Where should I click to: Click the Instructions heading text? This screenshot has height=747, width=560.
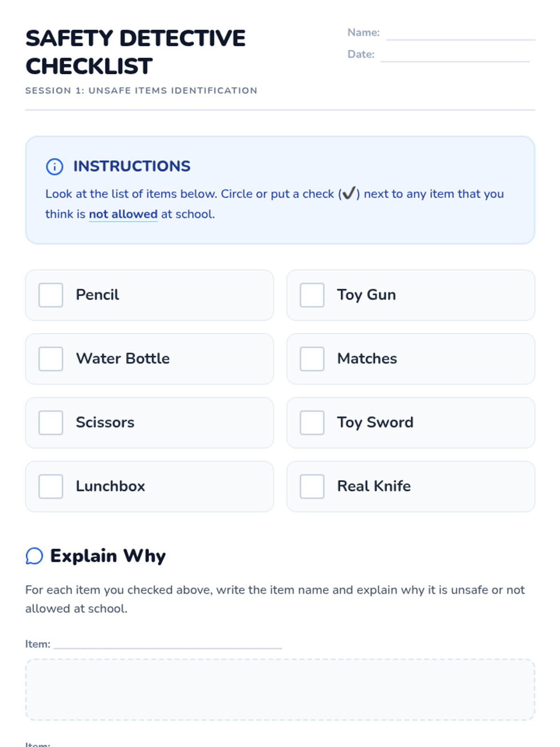[x=132, y=166]
